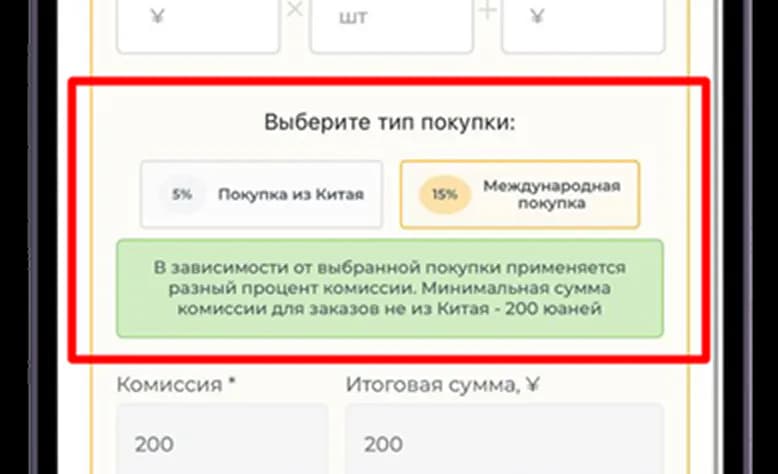Select the Покупка из Китая purchase type
Viewport: 778px width, 474px height.
click(261, 195)
